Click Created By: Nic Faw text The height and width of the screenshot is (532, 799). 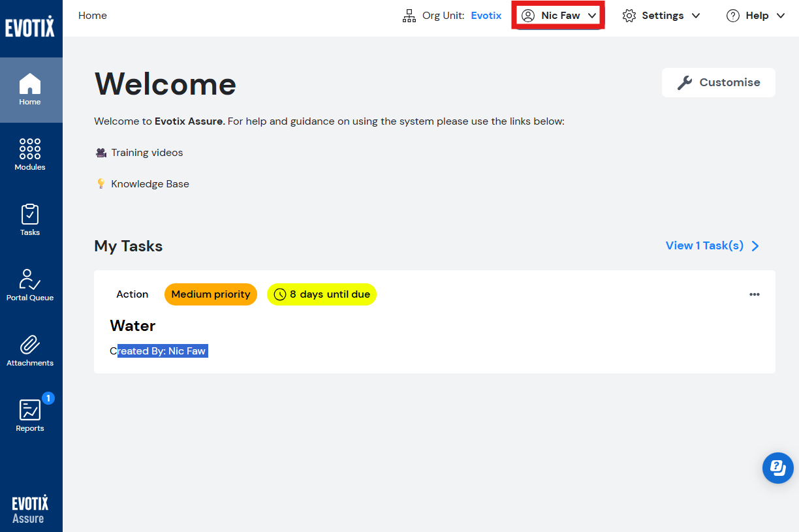(158, 351)
